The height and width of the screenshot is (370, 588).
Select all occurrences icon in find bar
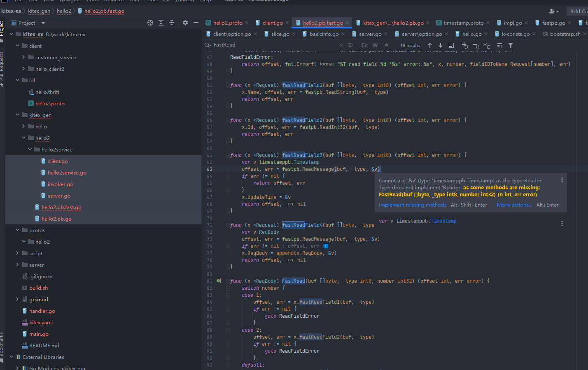[486, 45]
